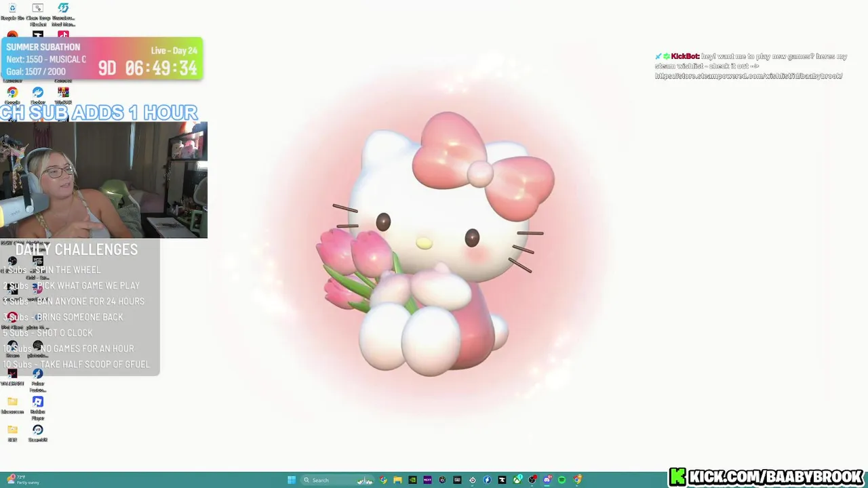This screenshot has width=868, height=488.
Task: Select the Recycle Bin desktop icon
Action: pyautogui.click(x=12, y=12)
